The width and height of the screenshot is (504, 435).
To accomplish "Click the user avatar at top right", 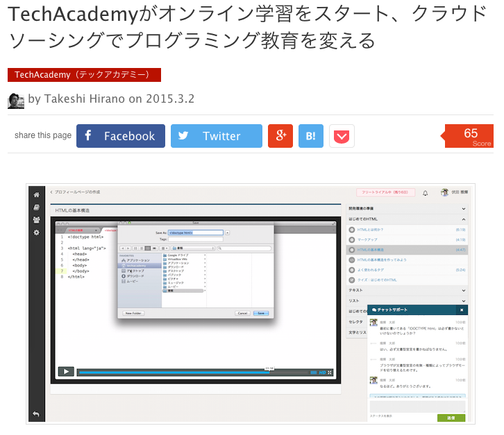I will (444, 192).
